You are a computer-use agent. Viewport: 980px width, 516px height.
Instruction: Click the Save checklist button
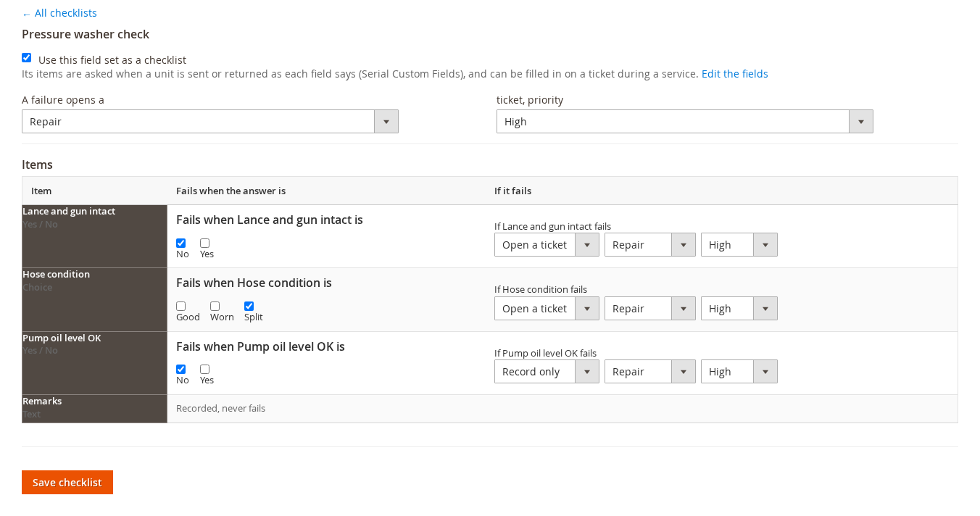point(67,483)
